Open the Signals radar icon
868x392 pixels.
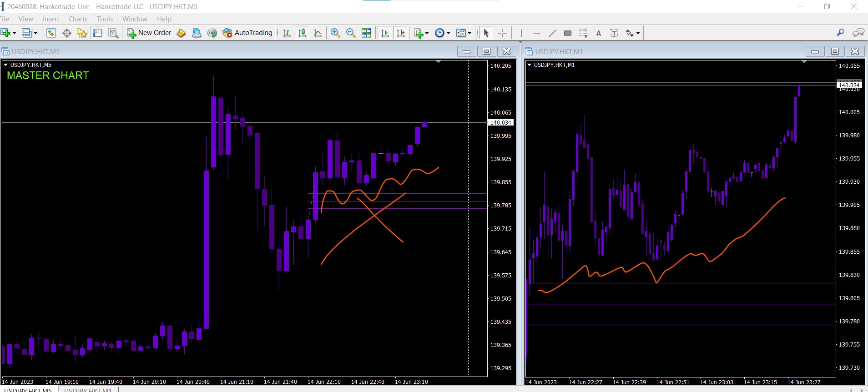coord(212,33)
